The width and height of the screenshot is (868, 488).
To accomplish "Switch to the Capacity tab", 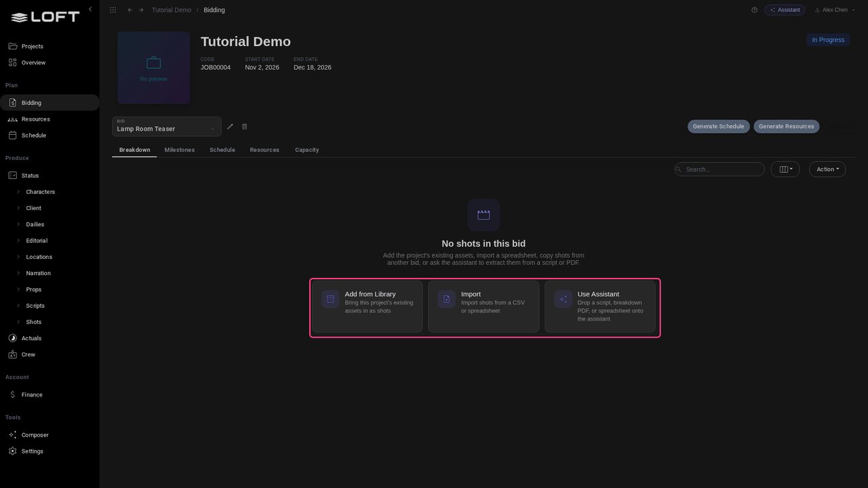I will pyautogui.click(x=307, y=150).
